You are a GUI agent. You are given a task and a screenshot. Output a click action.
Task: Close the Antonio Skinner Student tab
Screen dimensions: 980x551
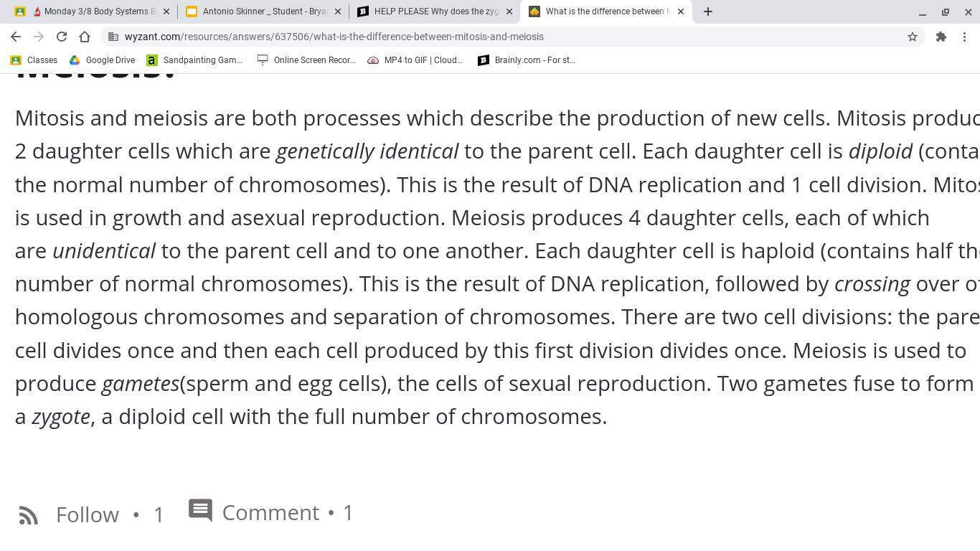[x=338, y=11]
